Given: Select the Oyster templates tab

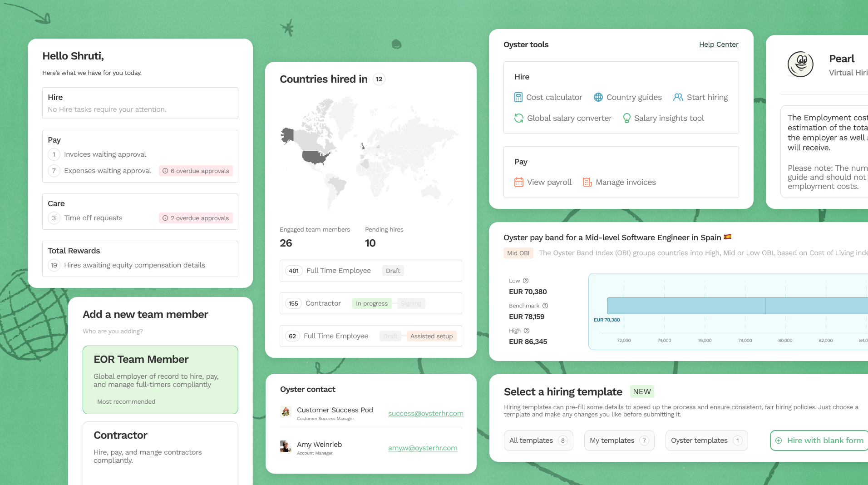Looking at the screenshot, I should (706, 440).
